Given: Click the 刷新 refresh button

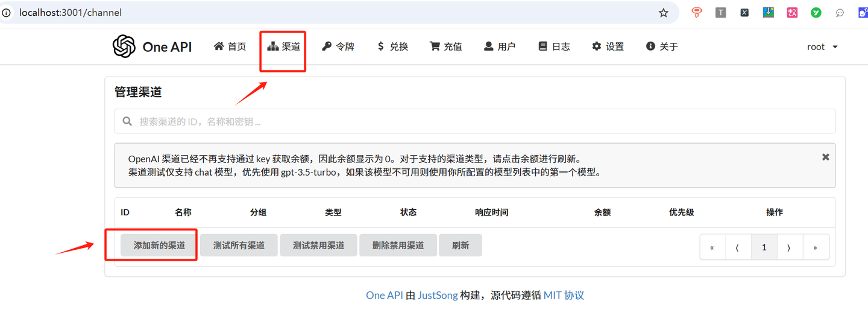Looking at the screenshot, I should pos(461,246).
